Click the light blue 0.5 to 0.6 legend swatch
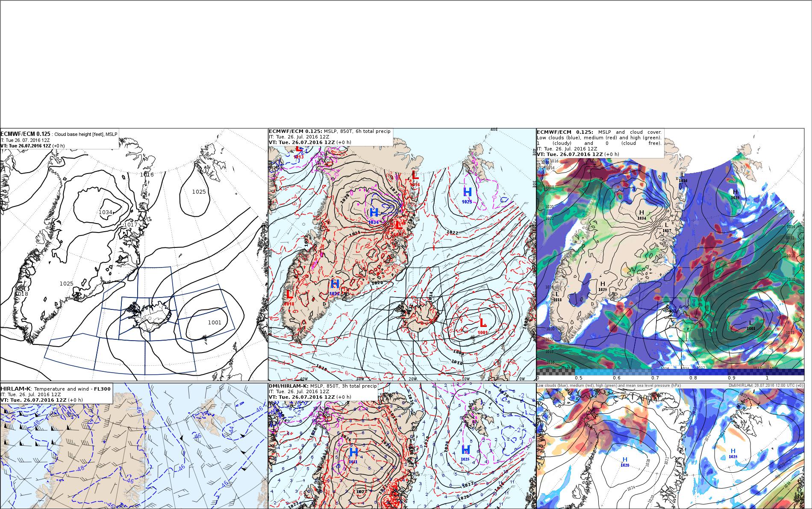Image resolution: width=812 pixels, height=509 pixels. tap(594, 372)
